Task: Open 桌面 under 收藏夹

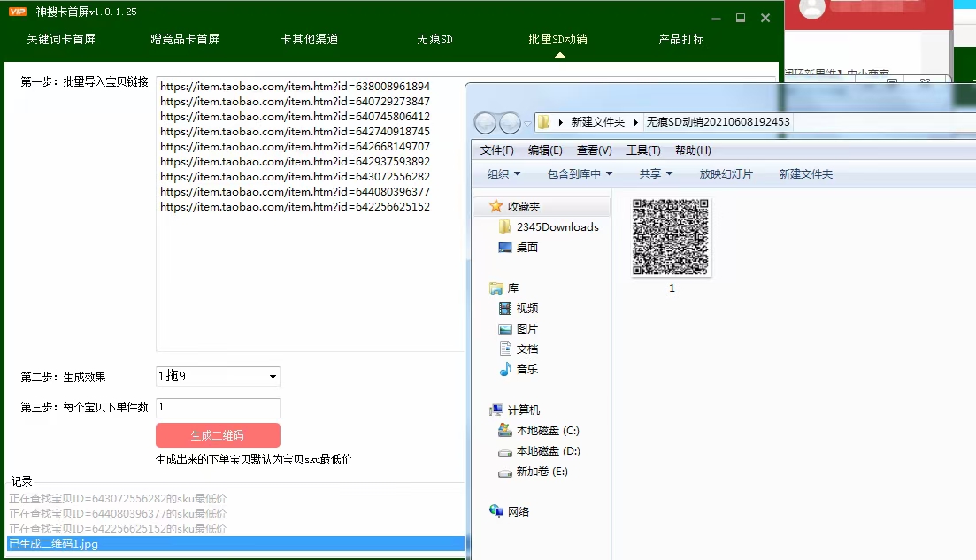Action: [528, 247]
